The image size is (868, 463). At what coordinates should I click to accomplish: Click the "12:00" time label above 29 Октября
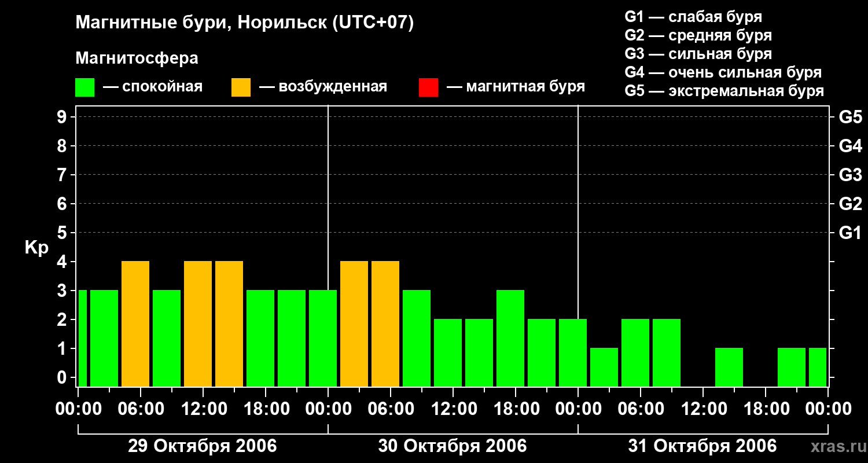click(203, 409)
